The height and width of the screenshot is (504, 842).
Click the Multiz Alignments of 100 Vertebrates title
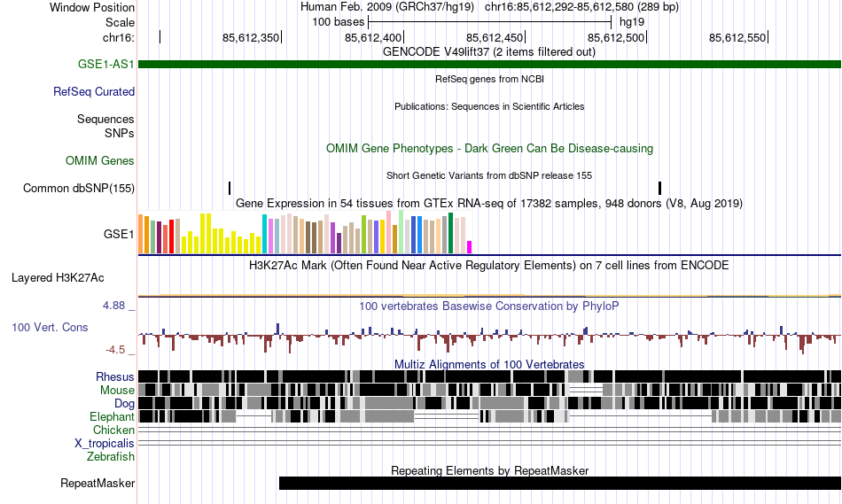coord(489,364)
